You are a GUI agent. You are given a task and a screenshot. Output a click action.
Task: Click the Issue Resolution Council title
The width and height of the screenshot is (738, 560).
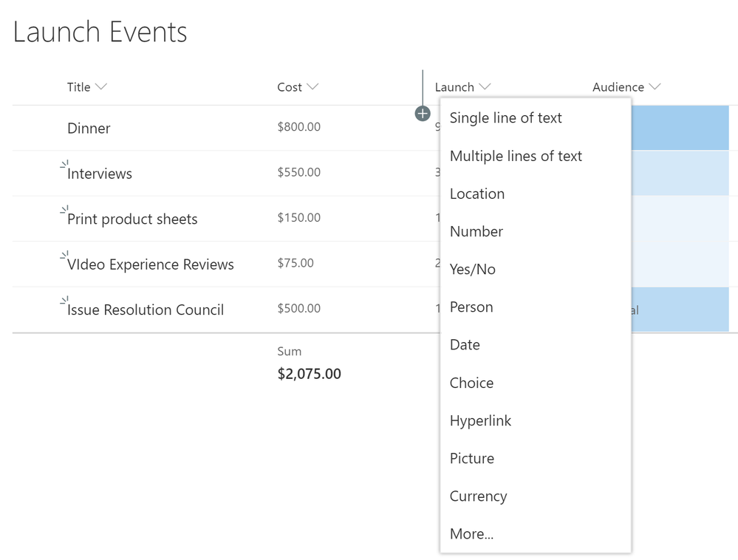point(146,310)
